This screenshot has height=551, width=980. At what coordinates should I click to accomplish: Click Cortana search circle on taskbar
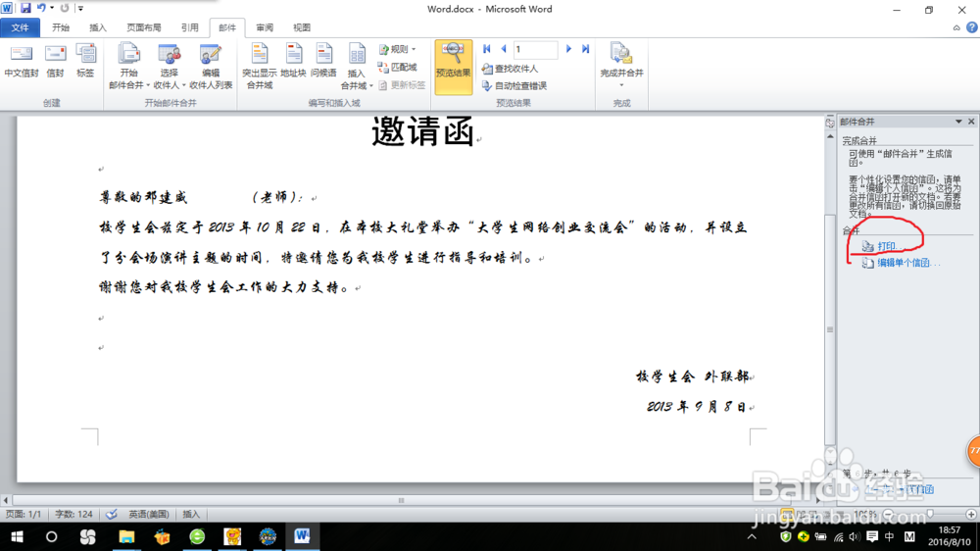tap(51, 536)
